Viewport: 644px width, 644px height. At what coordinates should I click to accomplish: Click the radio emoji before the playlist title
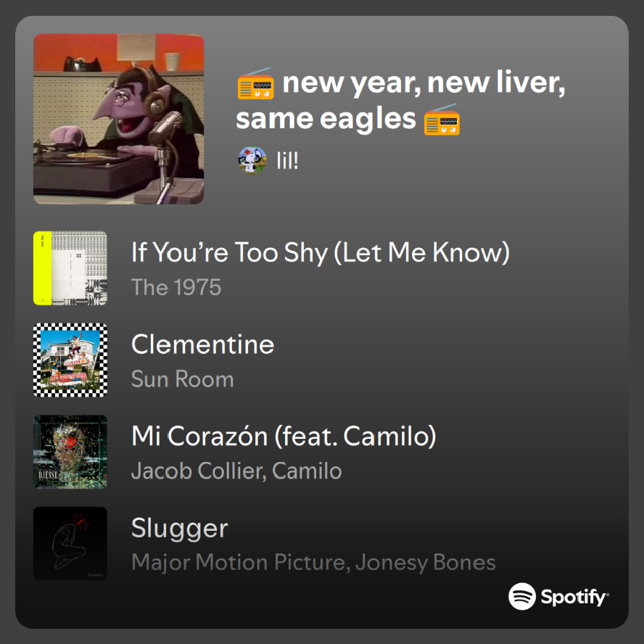255,84
